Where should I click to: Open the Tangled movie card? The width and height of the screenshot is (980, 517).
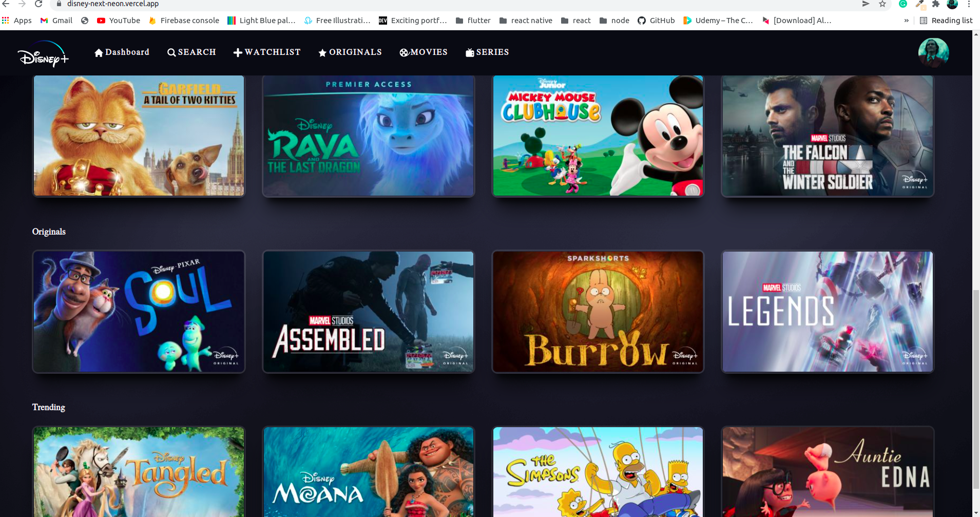point(139,471)
